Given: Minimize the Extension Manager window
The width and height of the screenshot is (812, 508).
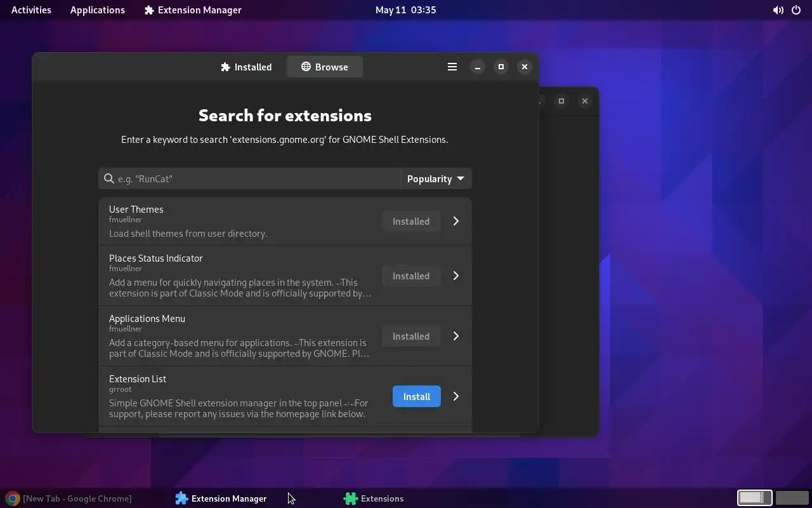Looking at the screenshot, I should point(478,67).
